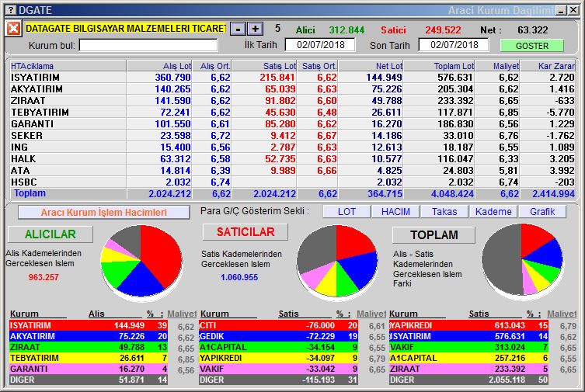Click the DIGER row showing 2.055.118

click(468, 380)
